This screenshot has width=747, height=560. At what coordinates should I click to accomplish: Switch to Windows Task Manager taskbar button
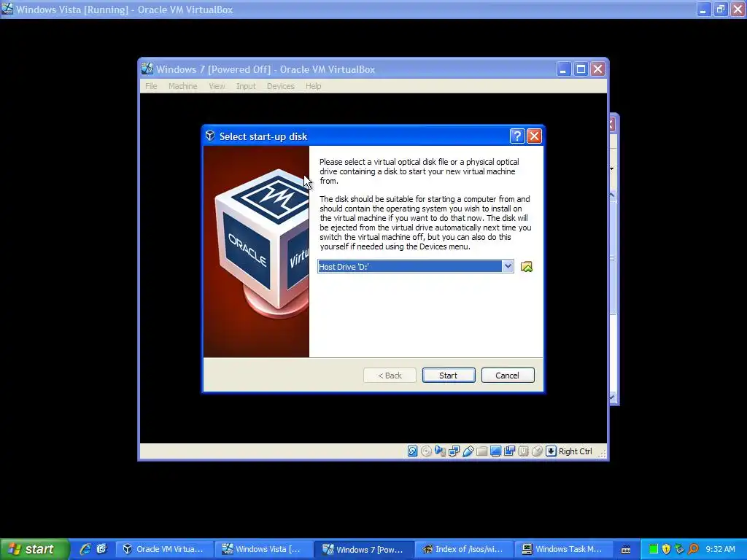pos(563,549)
